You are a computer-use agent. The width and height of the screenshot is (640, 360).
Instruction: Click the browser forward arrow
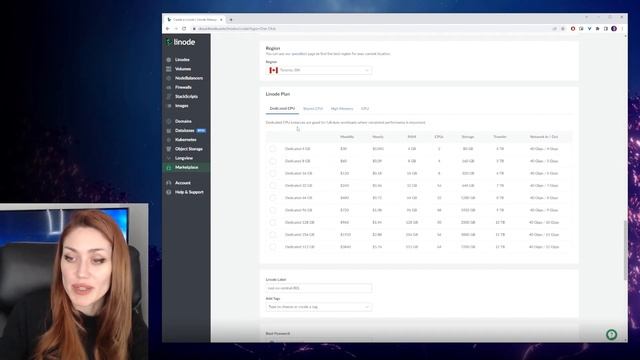coord(176,29)
